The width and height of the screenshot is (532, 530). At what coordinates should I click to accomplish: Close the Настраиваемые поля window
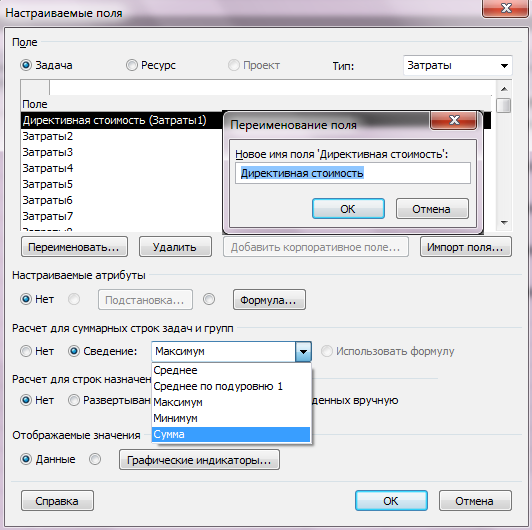tap(506, 8)
